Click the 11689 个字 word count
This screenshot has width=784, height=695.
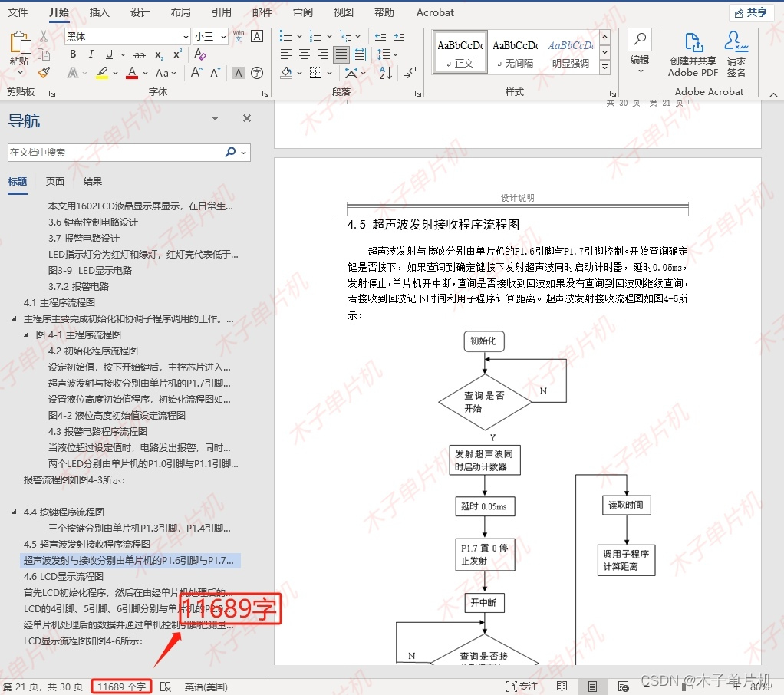[x=121, y=687]
